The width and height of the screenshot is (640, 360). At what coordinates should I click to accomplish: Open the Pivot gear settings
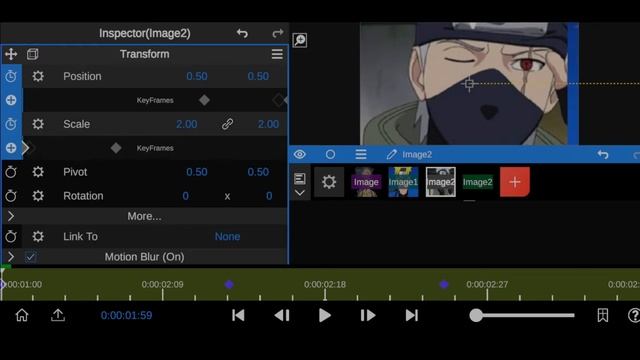pyautogui.click(x=38, y=172)
